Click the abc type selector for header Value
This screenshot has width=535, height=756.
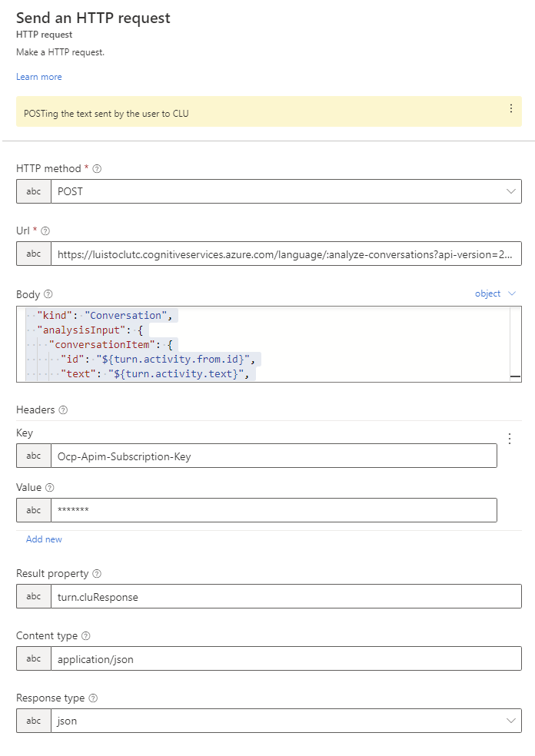coord(34,510)
